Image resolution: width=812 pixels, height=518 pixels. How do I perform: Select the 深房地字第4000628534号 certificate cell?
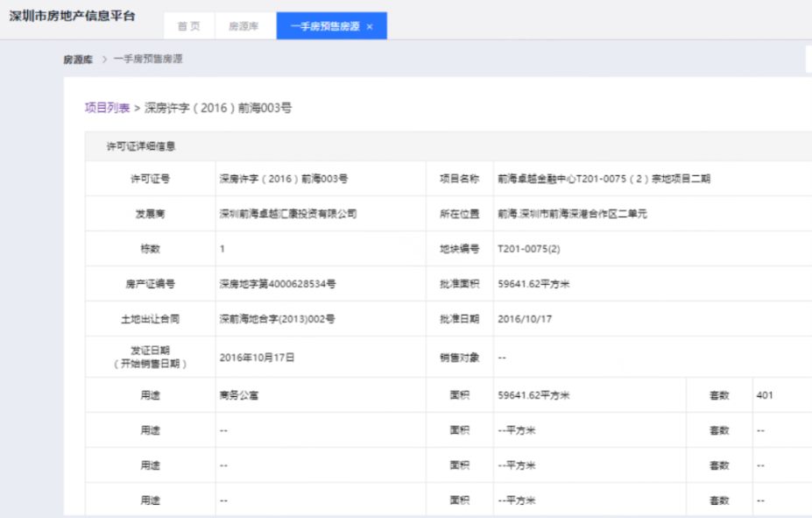pos(278,284)
